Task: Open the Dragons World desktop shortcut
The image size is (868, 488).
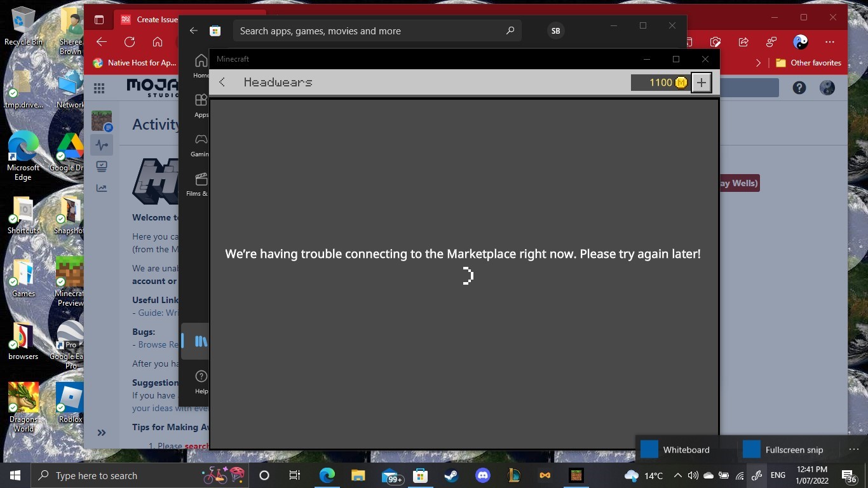Action: 24,407
